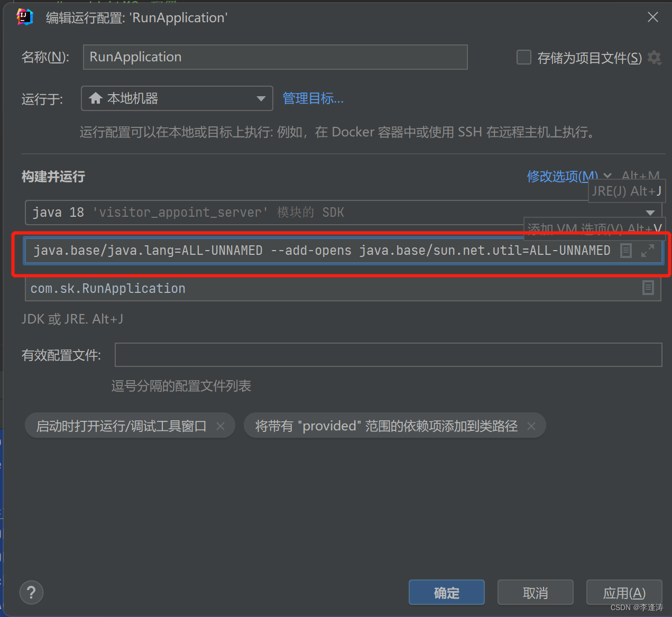Image resolution: width=672 pixels, height=617 pixels.
Task: Open the 管理目标 link
Action: [313, 98]
